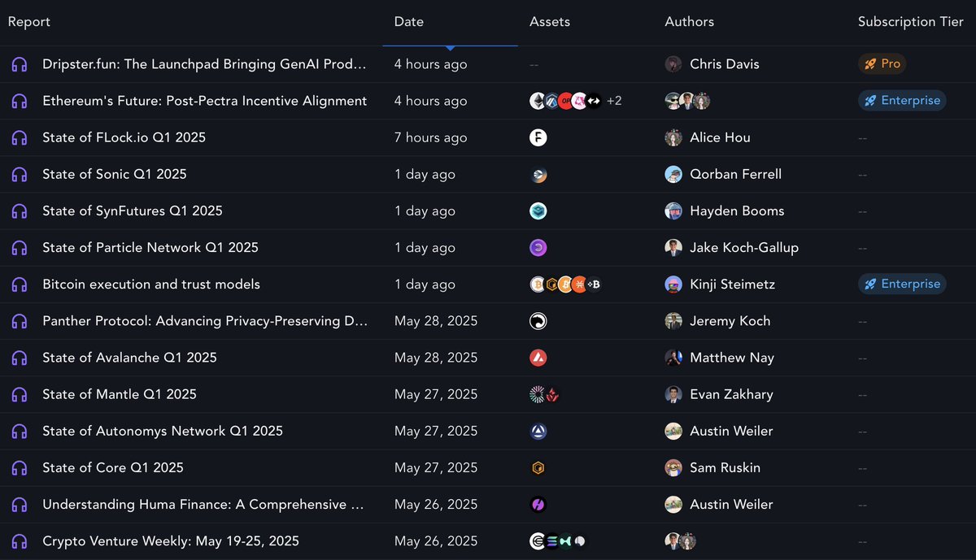Image resolution: width=976 pixels, height=560 pixels.
Task: Click Qorban Ferrell author avatar
Action: tap(673, 174)
